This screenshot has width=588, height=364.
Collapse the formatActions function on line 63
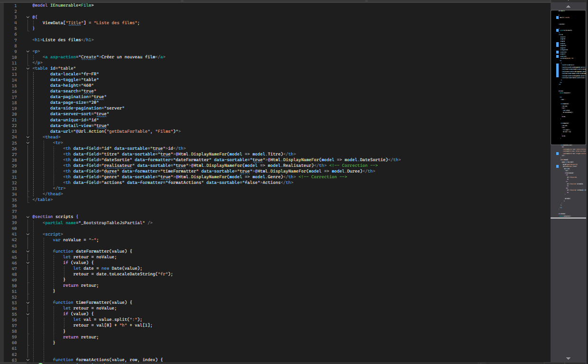pos(27,359)
